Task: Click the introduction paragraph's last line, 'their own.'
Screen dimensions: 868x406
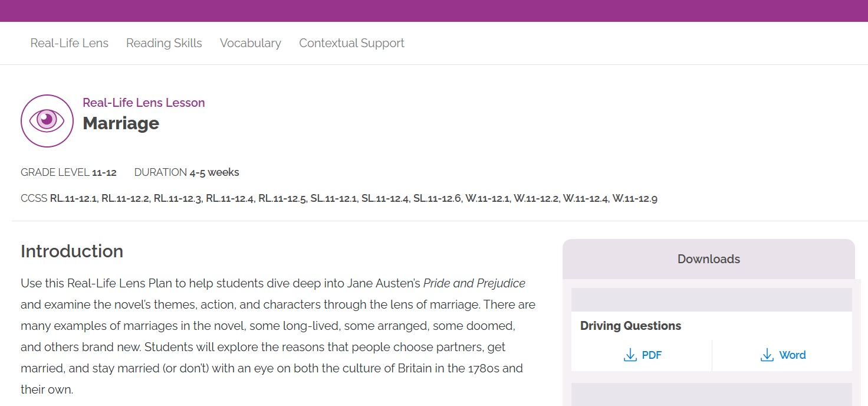Action: pos(47,389)
